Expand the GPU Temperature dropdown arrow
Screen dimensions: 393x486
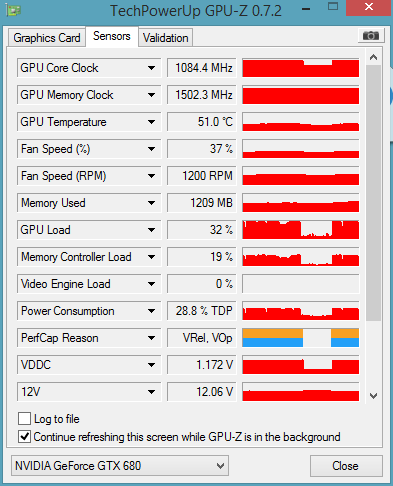(x=151, y=122)
